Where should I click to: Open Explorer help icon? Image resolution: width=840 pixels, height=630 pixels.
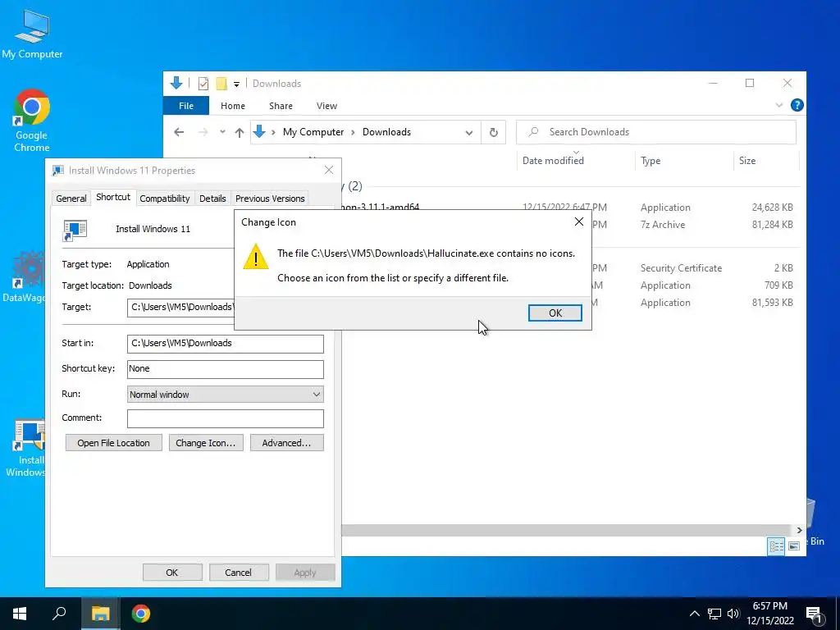[797, 105]
